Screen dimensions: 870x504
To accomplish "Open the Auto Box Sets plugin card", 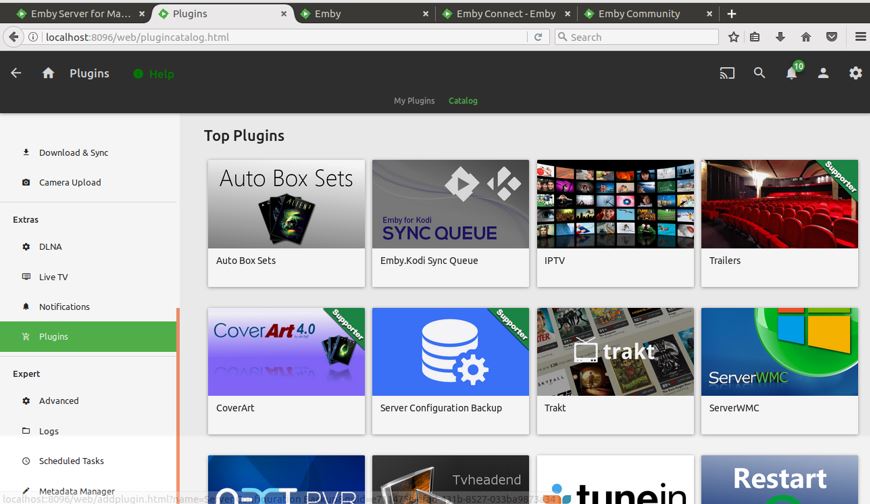I will click(286, 223).
